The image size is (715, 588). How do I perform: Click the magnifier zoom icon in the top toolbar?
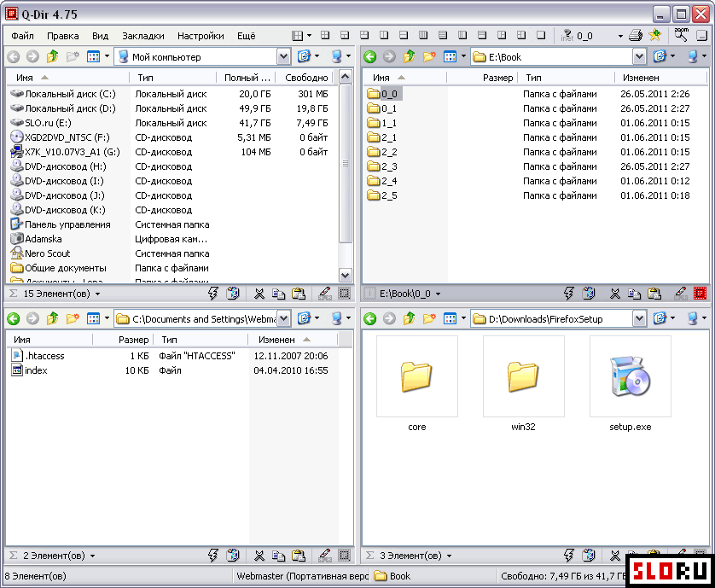[x=681, y=35]
